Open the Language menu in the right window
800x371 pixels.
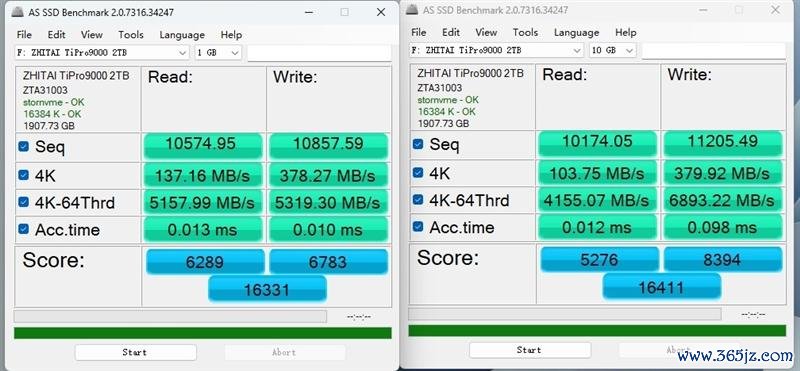(577, 32)
